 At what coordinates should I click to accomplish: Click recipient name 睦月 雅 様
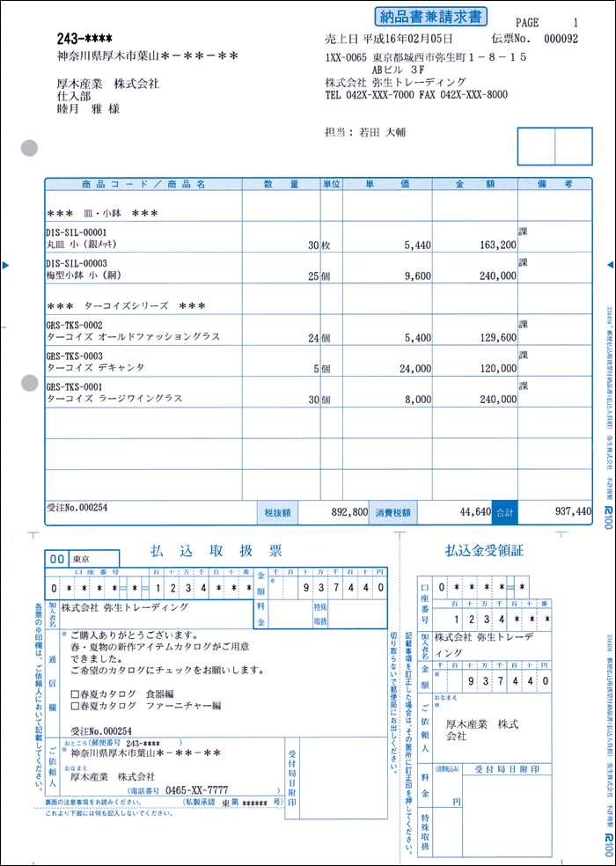click(x=88, y=109)
